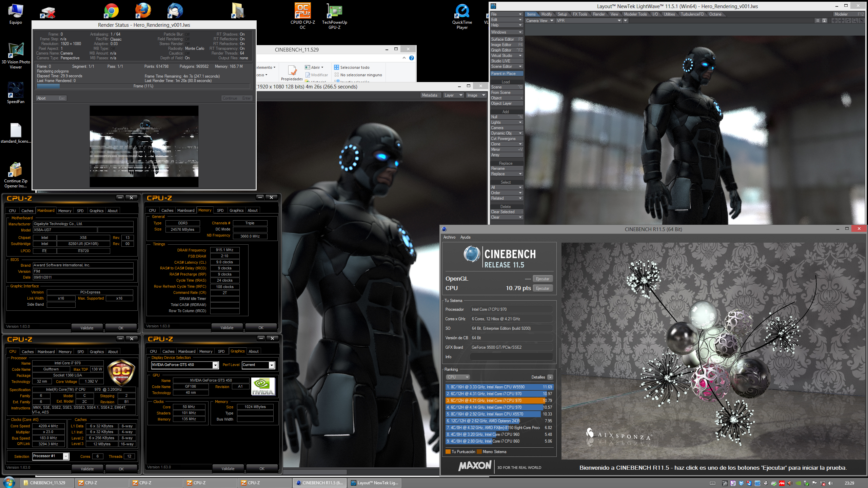
Task: Click the frame render progress bar
Action: pos(143,86)
